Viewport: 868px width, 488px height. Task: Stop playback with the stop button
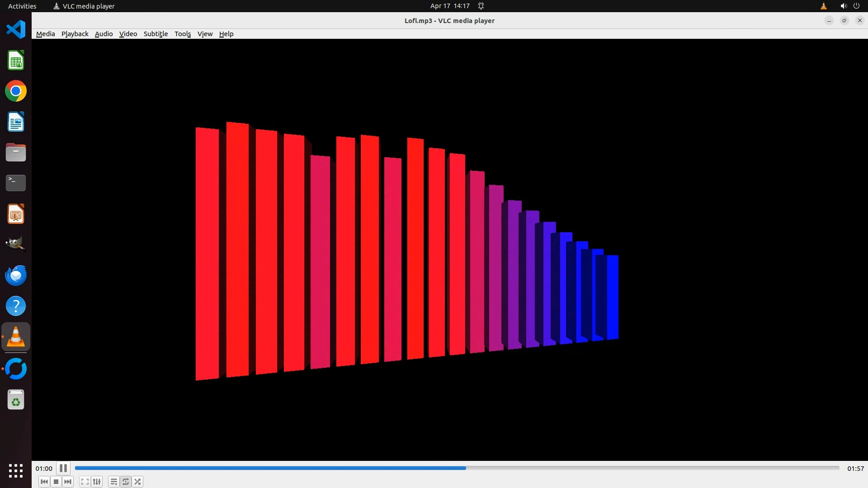56,482
